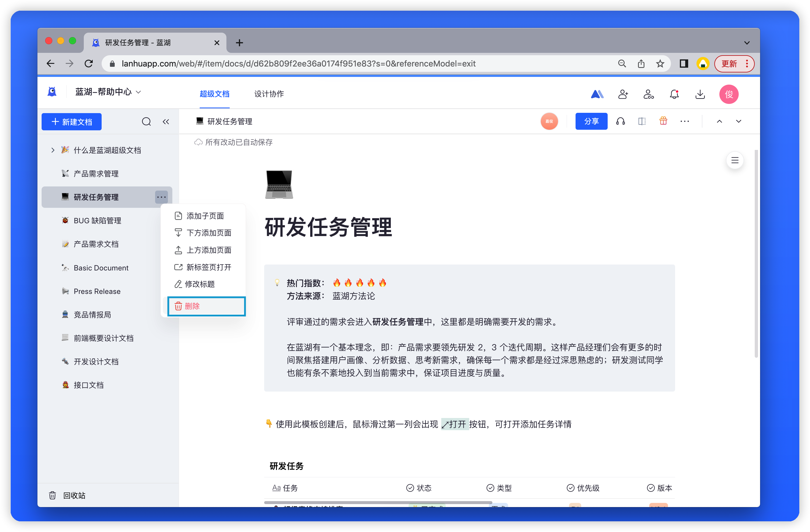810x532 pixels.
Task: Choose 下方添加页面 menu item
Action: pyautogui.click(x=204, y=233)
